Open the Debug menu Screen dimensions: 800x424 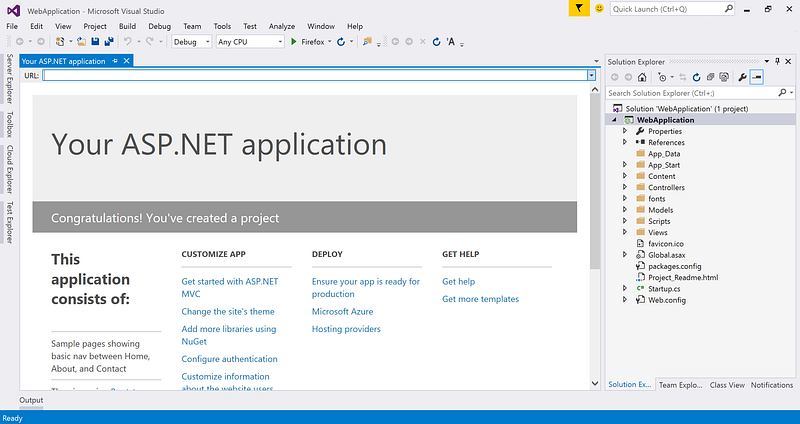[x=160, y=26]
